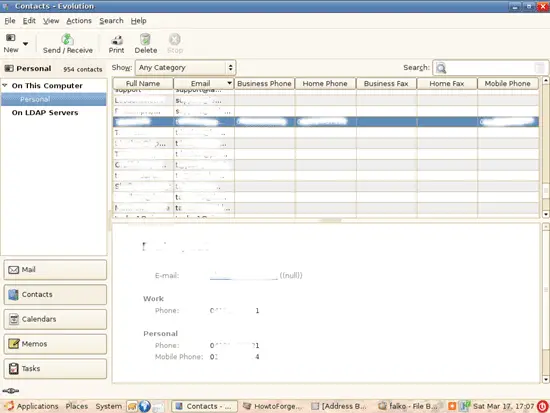This screenshot has width=550, height=413.
Task: Switch to Calendars component
Action: coord(55,319)
